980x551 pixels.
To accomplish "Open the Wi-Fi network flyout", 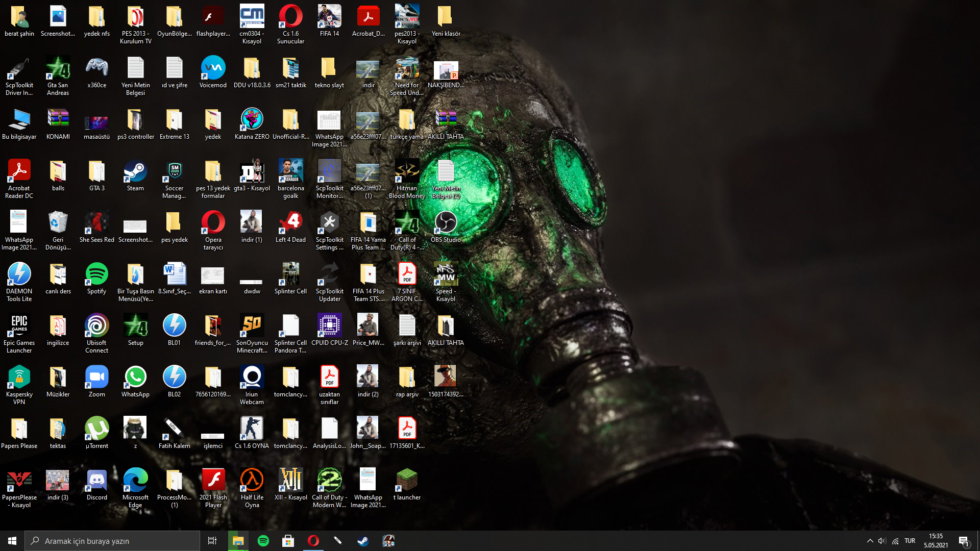I will coord(895,541).
